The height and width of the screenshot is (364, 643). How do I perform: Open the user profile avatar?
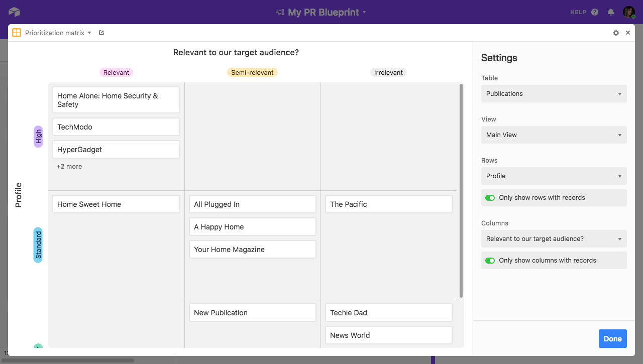click(629, 12)
